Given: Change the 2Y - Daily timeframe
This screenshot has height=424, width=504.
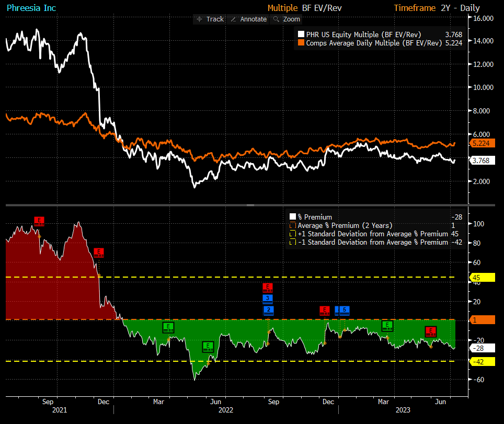Looking at the screenshot, I should [460, 8].
